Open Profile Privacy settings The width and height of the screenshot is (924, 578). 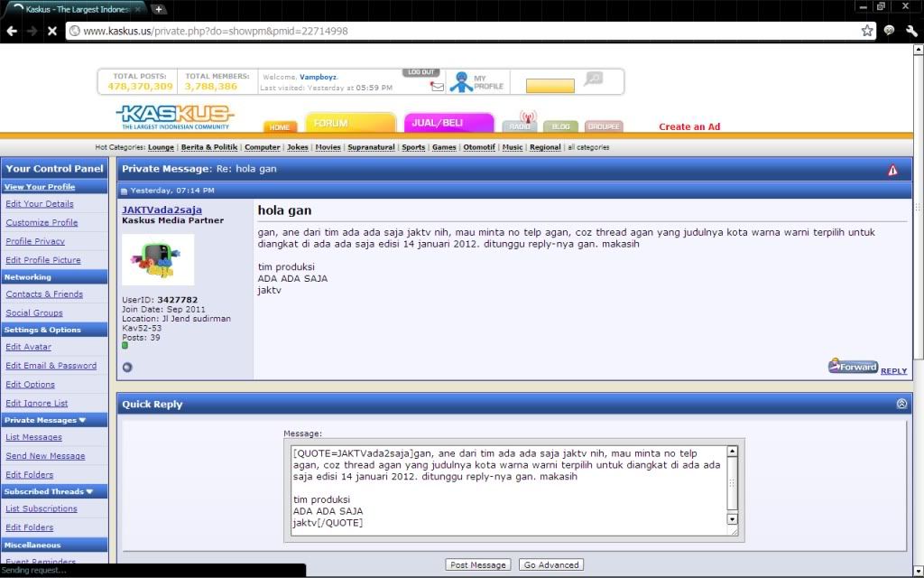(35, 241)
